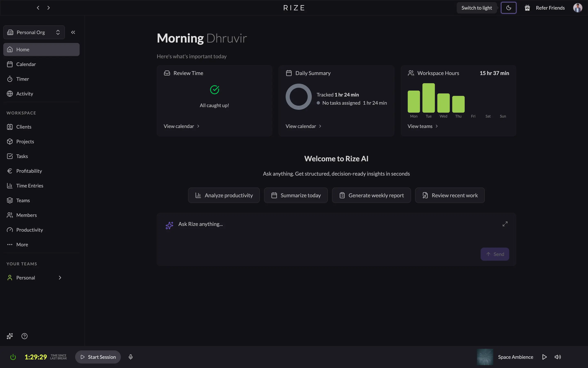The width and height of the screenshot is (588, 368).
Task: Click the Summarize today button
Action: (296, 195)
